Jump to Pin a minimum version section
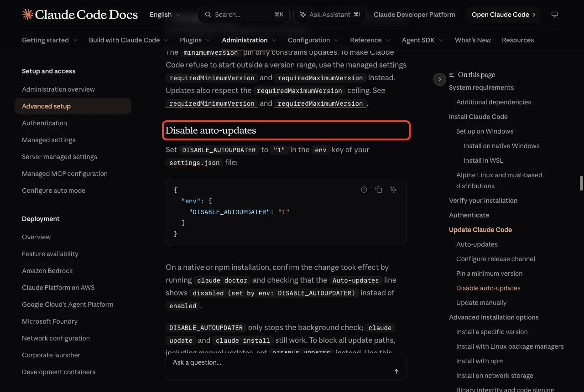Viewport: 584px width, 392px height. click(x=490, y=273)
